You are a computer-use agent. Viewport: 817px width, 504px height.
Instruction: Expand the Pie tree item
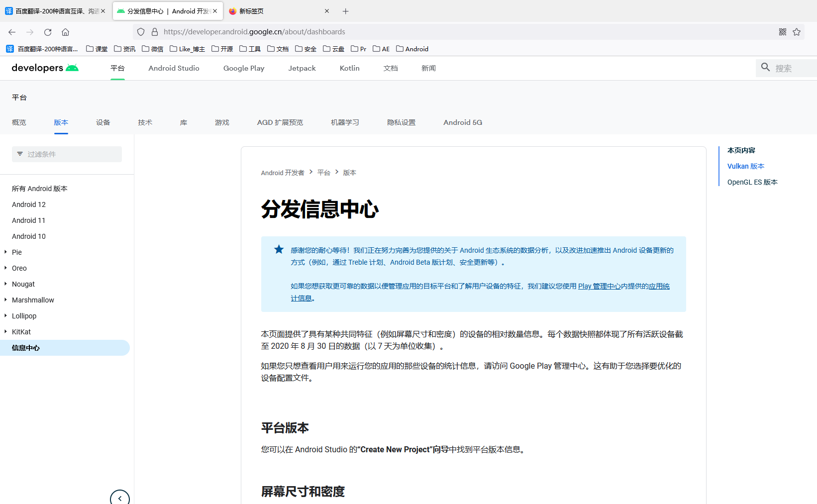pyautogui.click(x=5, y=252)
